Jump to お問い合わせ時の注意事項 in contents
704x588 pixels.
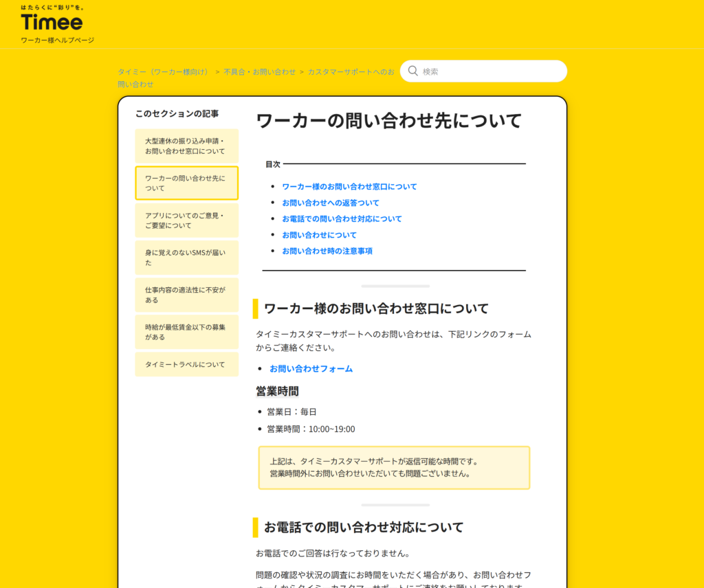click(327, 251)
